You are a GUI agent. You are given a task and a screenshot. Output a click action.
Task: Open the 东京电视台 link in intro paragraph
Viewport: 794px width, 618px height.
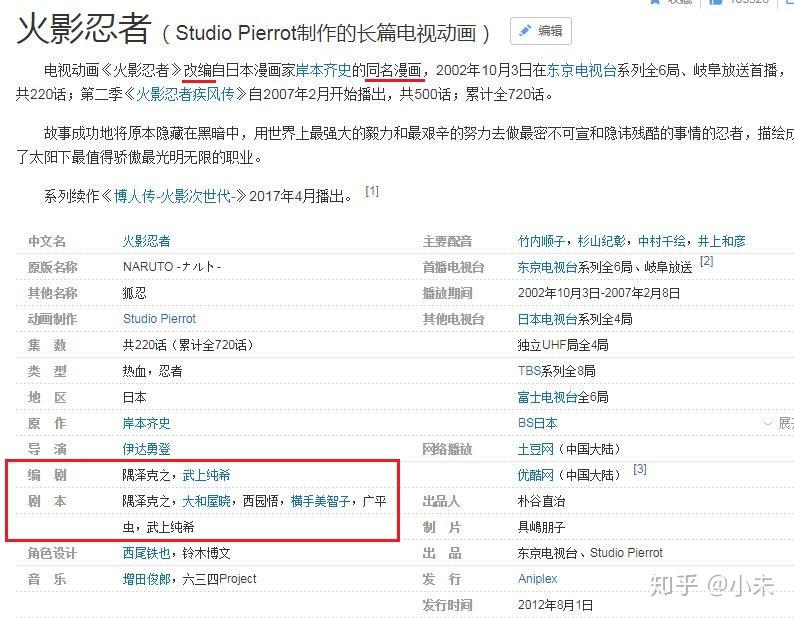[581, 70]
